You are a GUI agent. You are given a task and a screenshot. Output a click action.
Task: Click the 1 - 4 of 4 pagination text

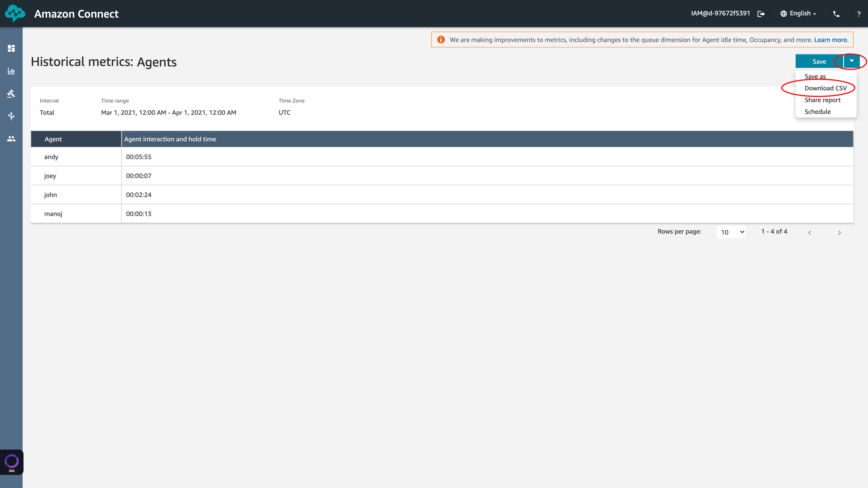[x=774, y=231]
